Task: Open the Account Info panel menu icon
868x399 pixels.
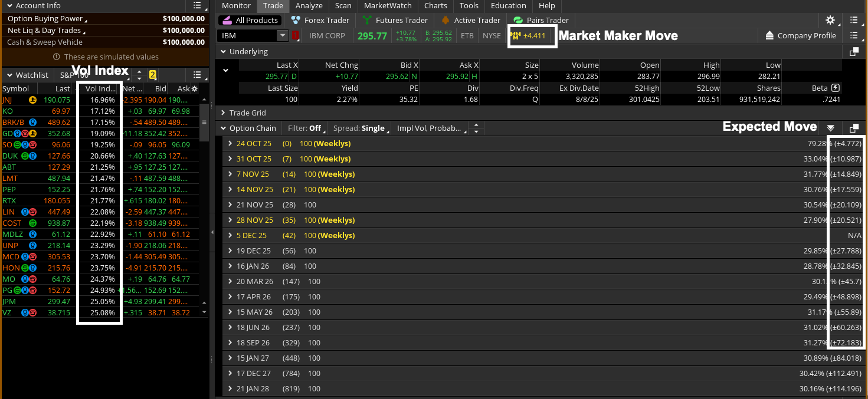Action: 197,5
